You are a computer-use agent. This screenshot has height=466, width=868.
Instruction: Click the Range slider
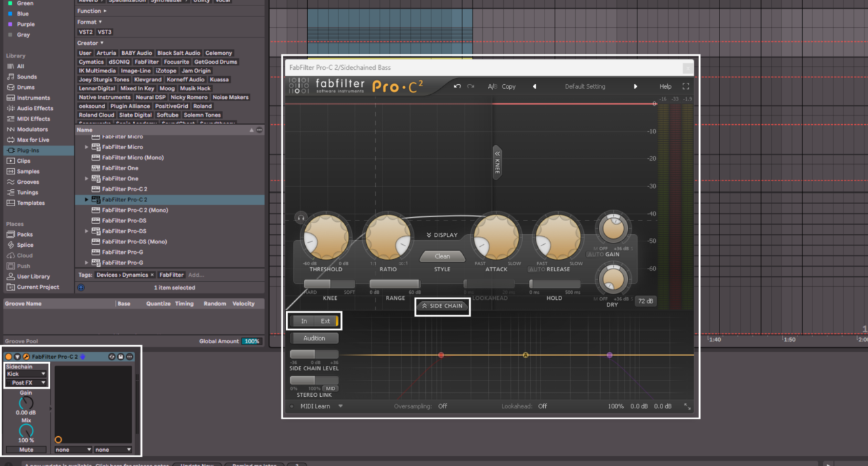395,284
